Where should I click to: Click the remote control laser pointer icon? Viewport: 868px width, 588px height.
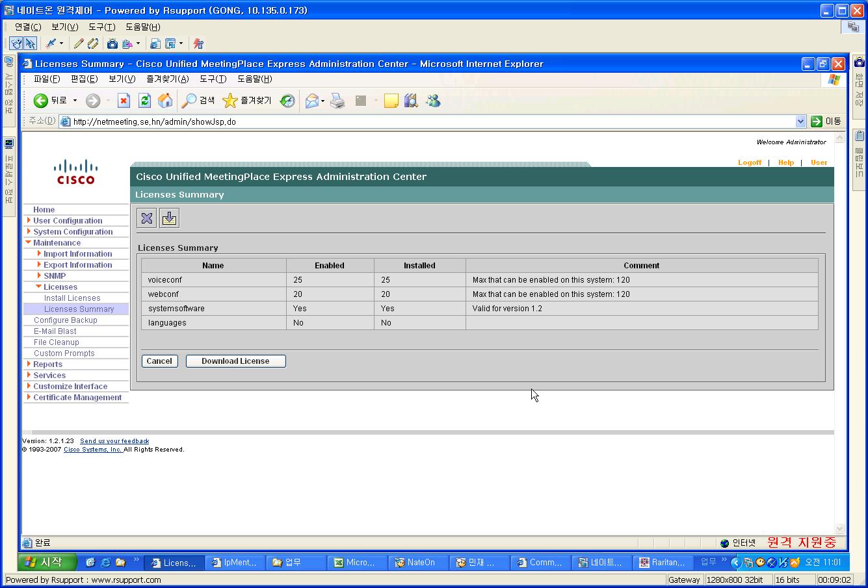click(50, 44)
